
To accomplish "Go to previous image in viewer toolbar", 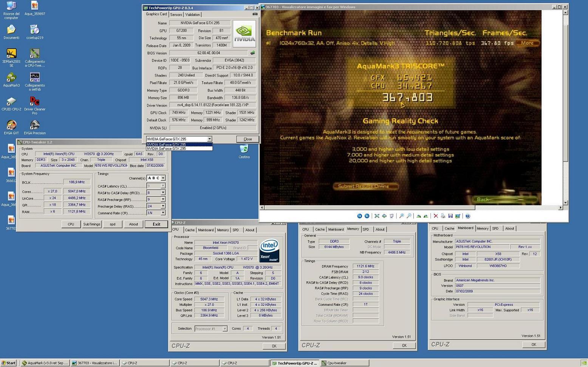I will click(359, 216).
